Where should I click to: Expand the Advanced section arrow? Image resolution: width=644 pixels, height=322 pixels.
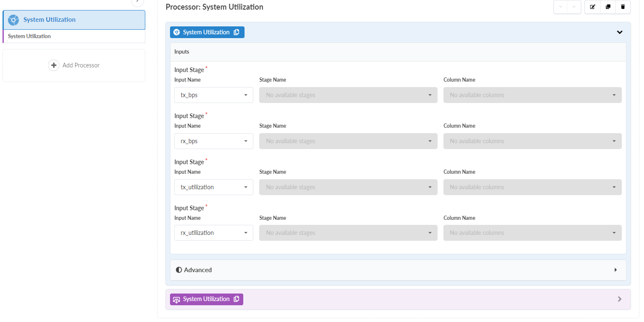[x=616, y=270]
